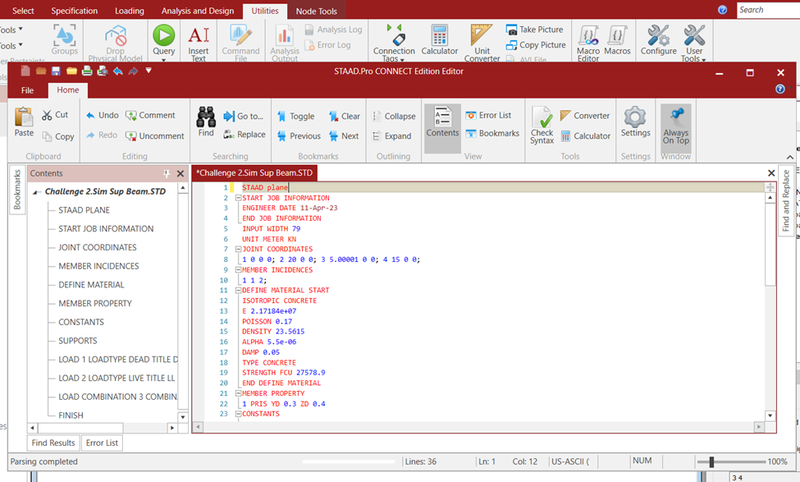Click New document icon in editor title bar
Screen dimensions: 800x482
25,71
